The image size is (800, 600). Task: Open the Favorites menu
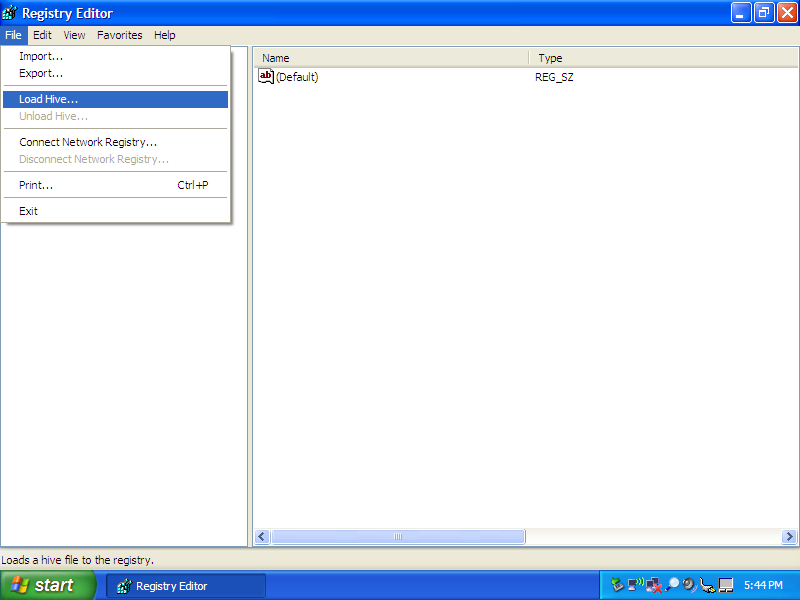(x=120, y=35)
